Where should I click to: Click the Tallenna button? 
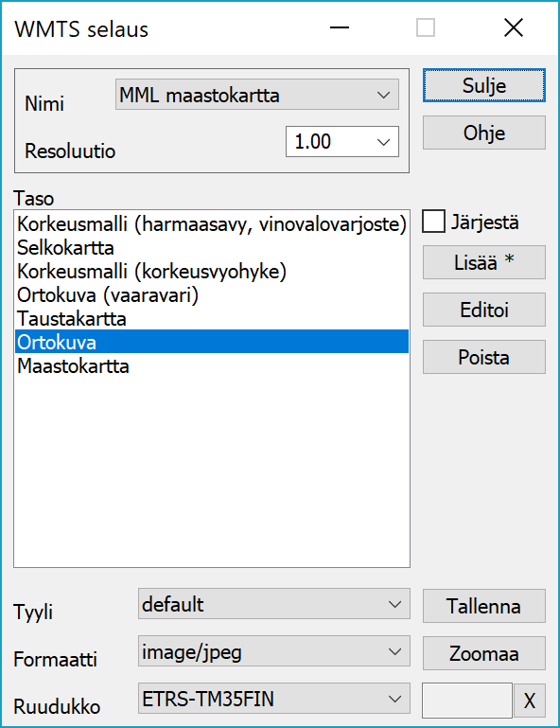[484, 606]
